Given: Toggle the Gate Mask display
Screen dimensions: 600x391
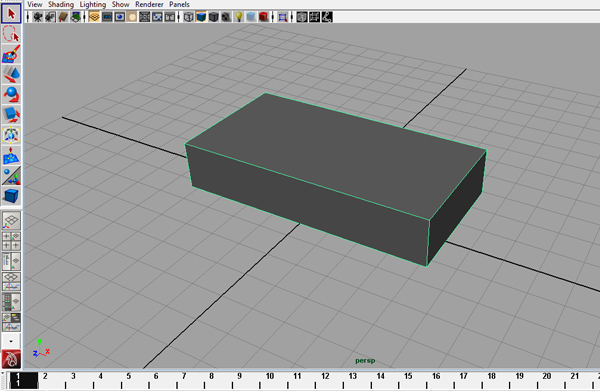Looking at the screenshot, I should click(x=132, y=17).
